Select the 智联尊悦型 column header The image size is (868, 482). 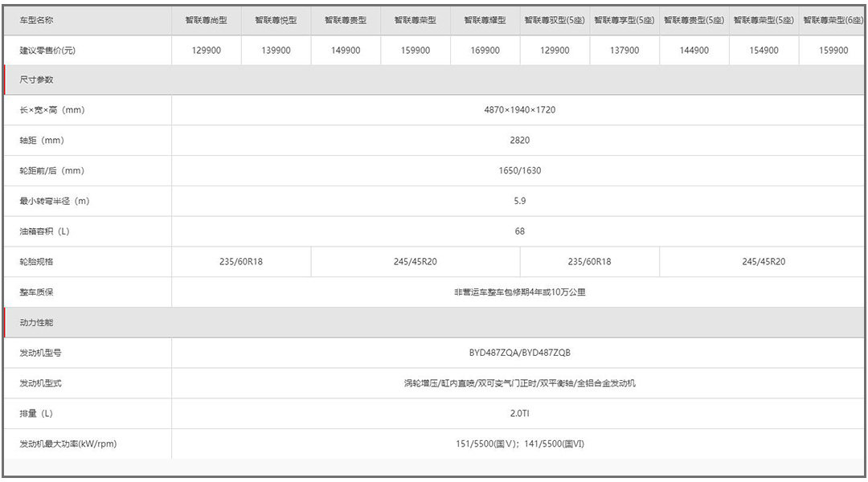pyautogui.click(x=276, y=20)
